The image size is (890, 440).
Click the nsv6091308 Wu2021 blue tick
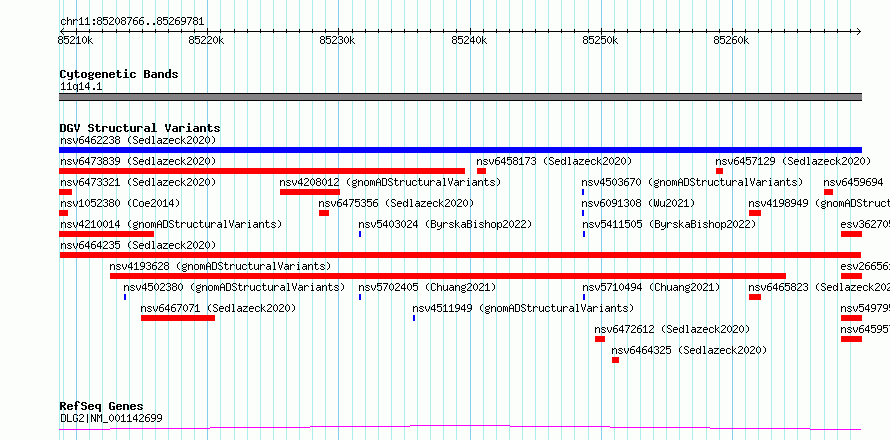[583, 213]
